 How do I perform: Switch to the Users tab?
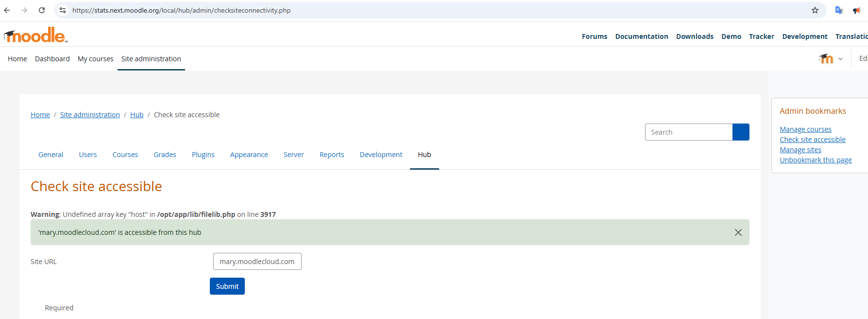pyautogui.click(x=88, y=155)
